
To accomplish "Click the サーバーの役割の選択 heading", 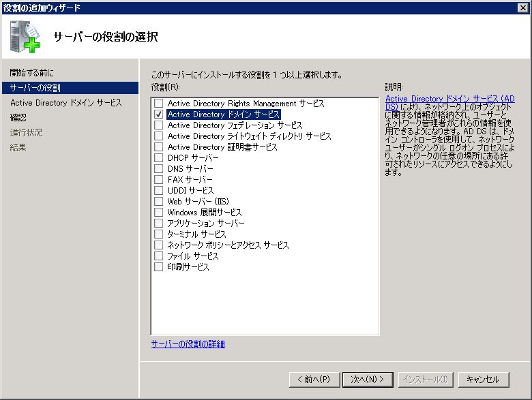I will (106, 37).
